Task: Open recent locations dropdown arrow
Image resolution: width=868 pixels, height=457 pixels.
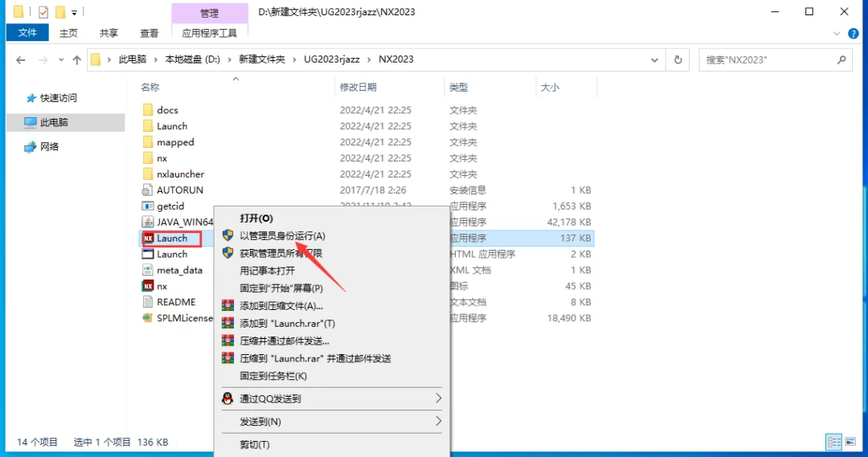Action: click(61, 59)
